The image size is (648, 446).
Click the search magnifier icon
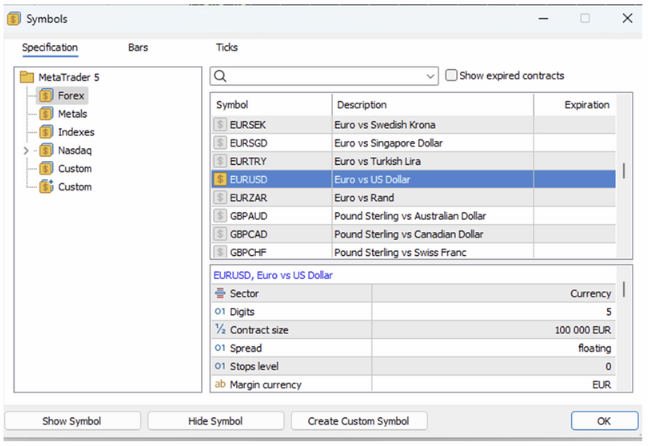(x=221, y=76)
